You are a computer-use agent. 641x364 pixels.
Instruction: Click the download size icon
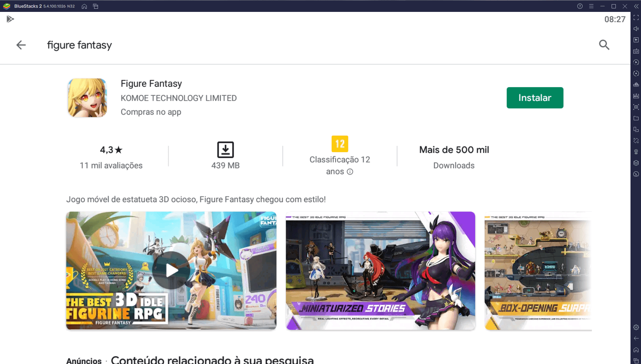coord(225,150)
